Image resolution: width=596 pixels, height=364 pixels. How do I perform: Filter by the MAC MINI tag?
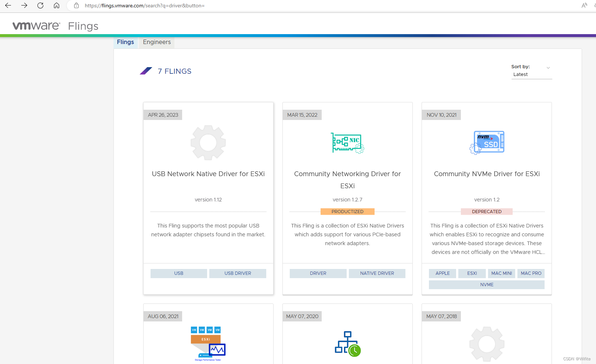[x=502, y=273]
